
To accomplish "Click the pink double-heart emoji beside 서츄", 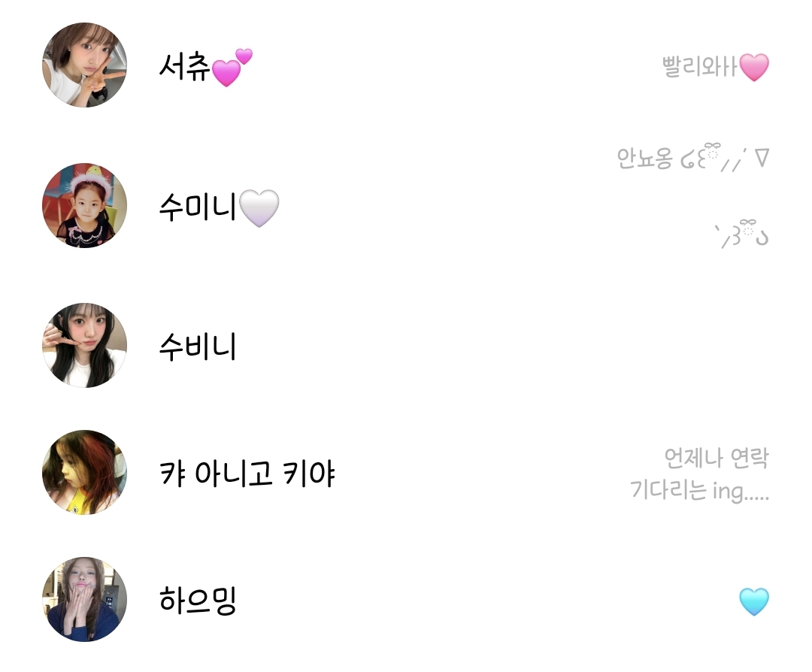I will point(232,67).
